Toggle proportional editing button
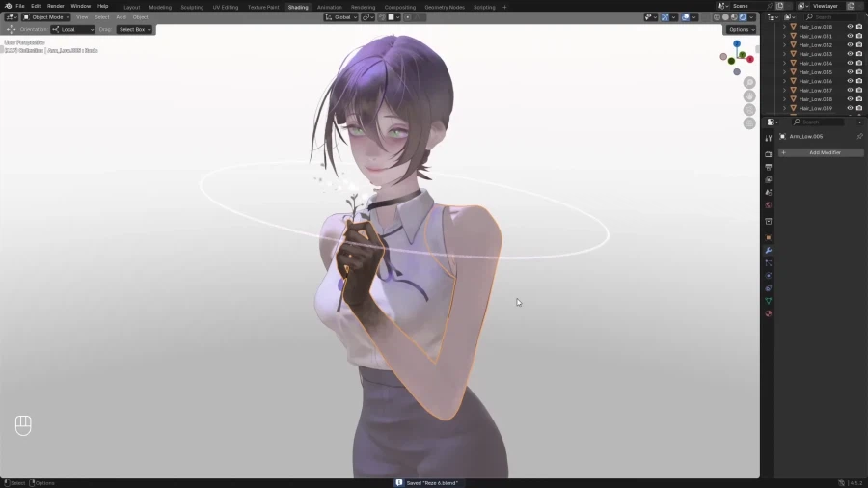Screen dimensions: 868x488 [407, 17]
